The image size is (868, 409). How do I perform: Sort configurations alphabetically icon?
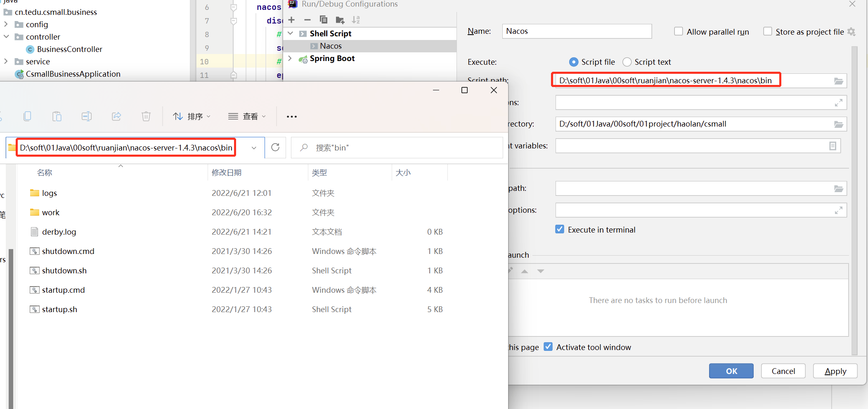[x=356, y=20]
